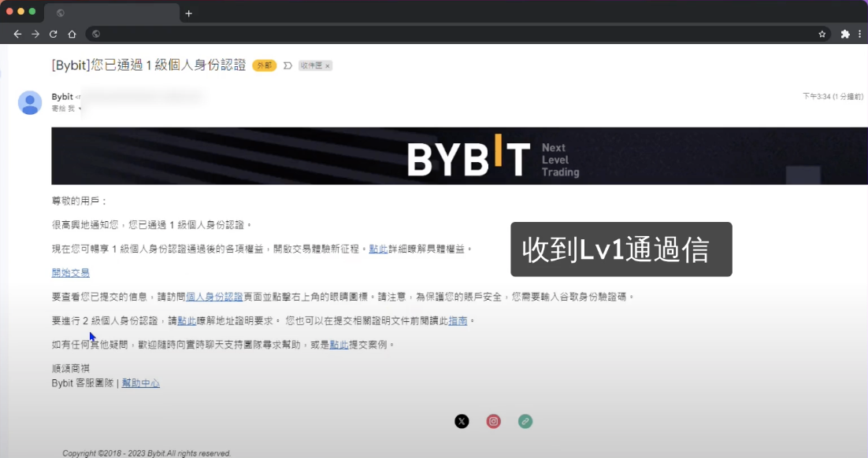This screenshot has width=868, height=458.
Task: Click the 尊敬的用戶 greeting text
Action: pyautogui.click(x=80, y=201)
